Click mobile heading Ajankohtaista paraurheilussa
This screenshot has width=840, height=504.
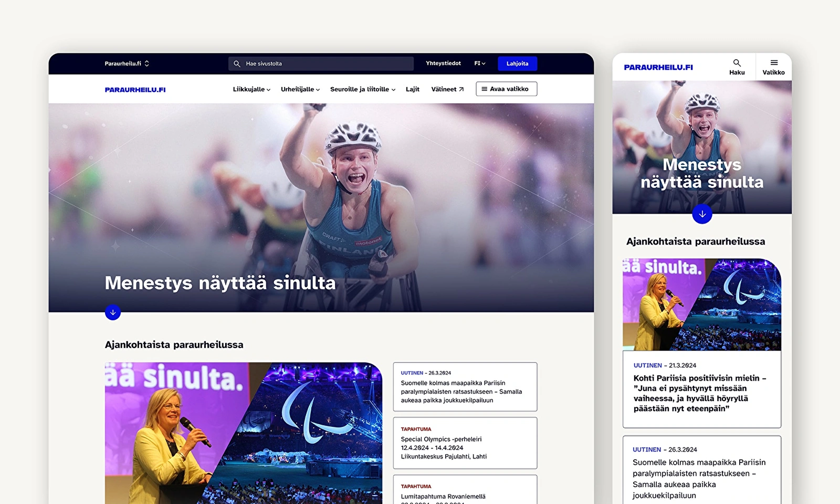click(696, 241)
